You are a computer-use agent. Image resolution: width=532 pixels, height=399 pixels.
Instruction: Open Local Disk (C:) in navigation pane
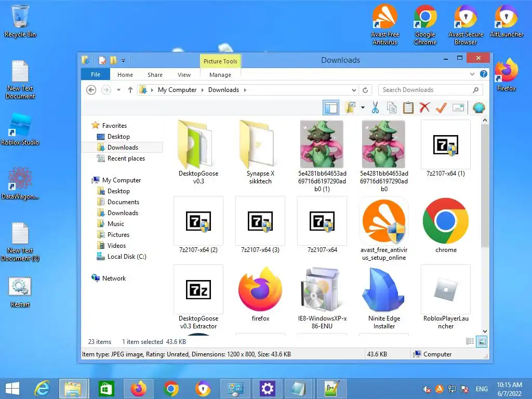pyautogui.click(x=127, y=257)
